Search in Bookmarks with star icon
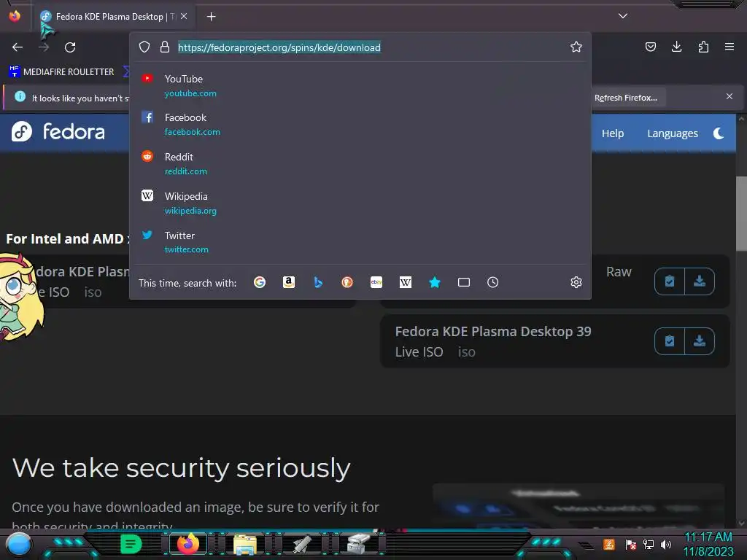This screenshot has height=560, width=747. pos(435,282)
